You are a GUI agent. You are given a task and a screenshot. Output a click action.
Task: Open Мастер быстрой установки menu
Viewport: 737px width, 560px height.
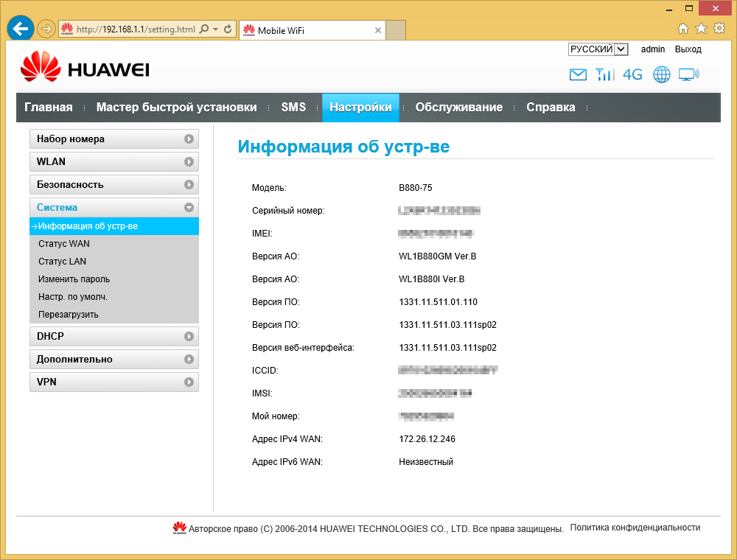click(177, 107)
